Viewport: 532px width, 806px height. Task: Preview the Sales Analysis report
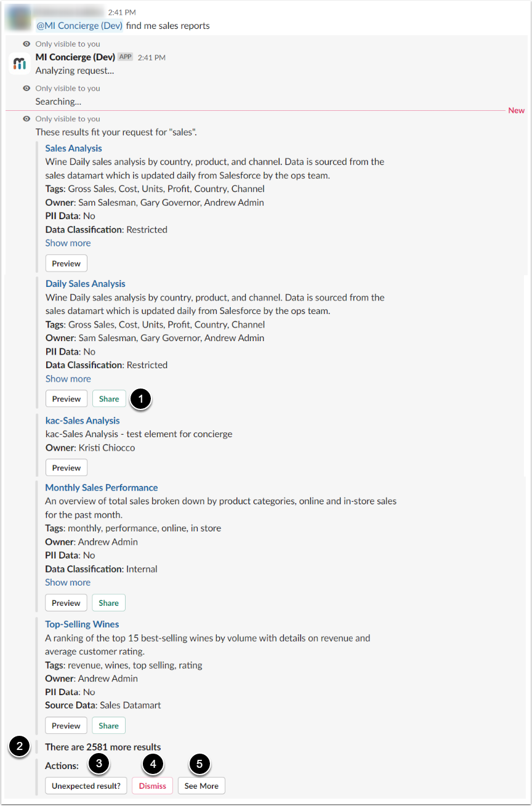point(66,264)
